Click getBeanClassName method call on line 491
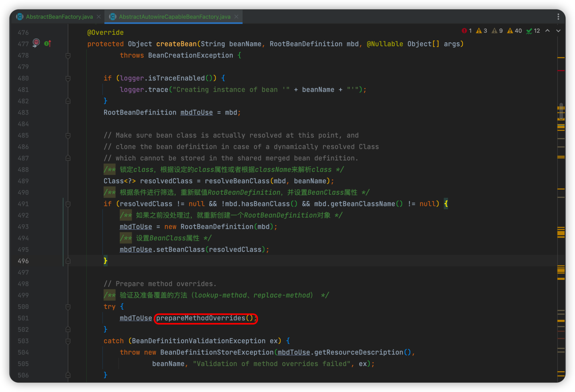 pos(363,204)
